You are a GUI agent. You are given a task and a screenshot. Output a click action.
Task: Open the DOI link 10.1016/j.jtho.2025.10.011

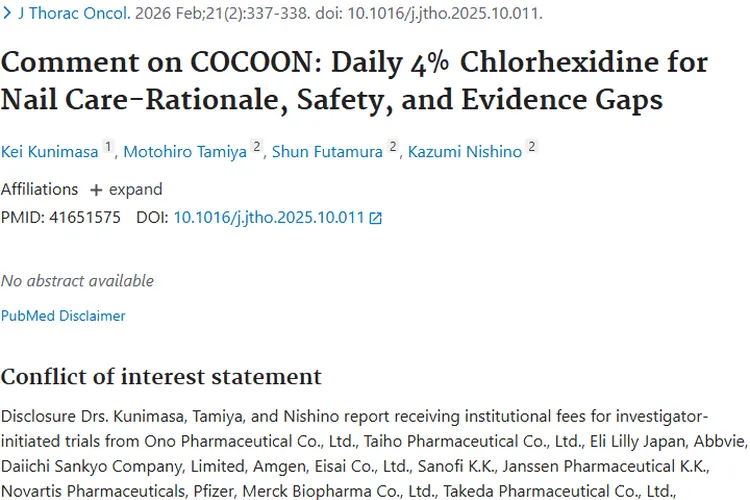coord(268,217)
